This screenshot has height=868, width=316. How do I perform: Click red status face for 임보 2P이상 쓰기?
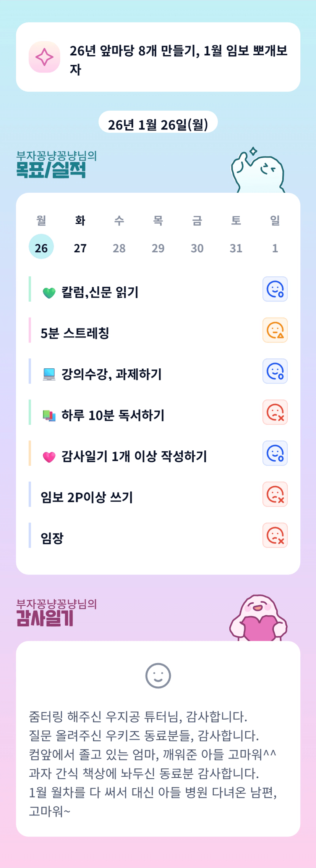tap(275, 494)
